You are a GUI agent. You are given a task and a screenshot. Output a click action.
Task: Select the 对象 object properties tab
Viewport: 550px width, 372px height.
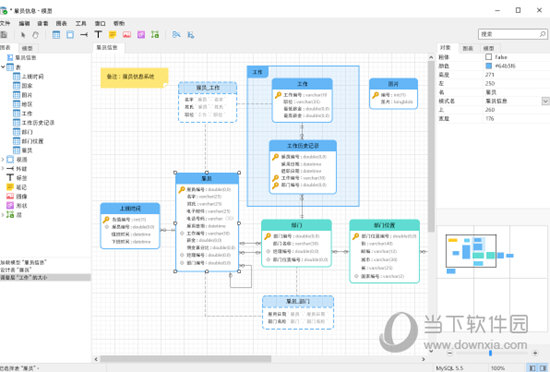click(445, 47)
